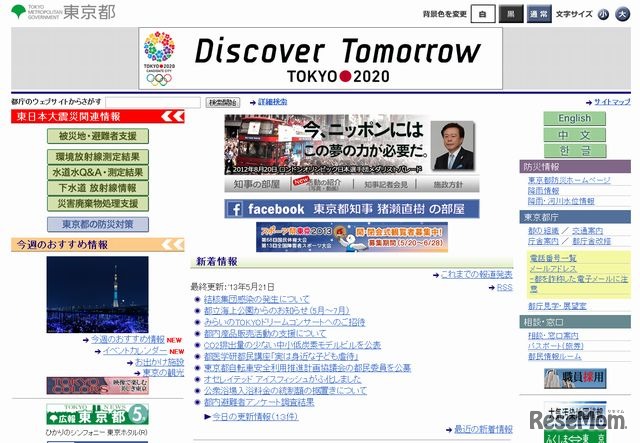Open 公衆浴場入浴料金の統制額 news item
Viewport: 640px width, 443px height.
tap(285, 391)
